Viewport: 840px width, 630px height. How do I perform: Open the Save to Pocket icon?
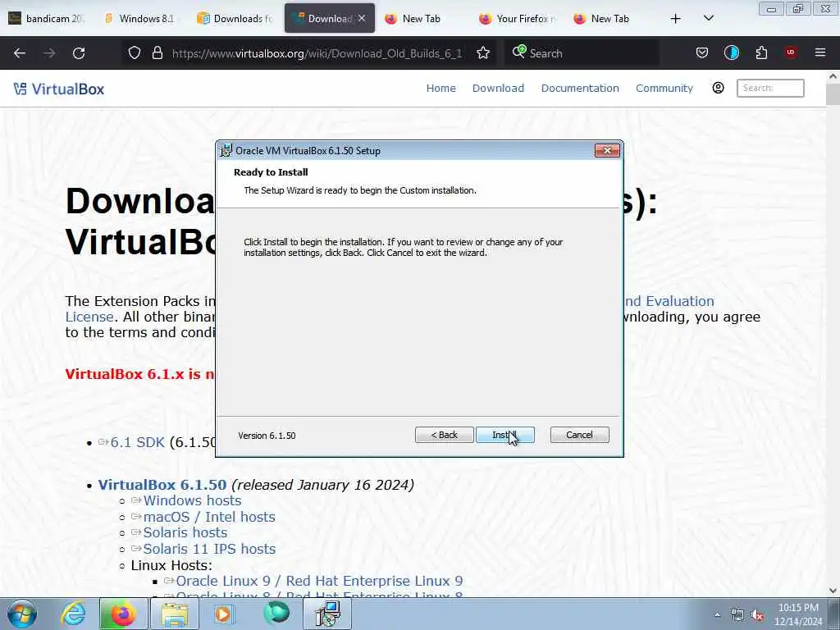click(702, 53)
